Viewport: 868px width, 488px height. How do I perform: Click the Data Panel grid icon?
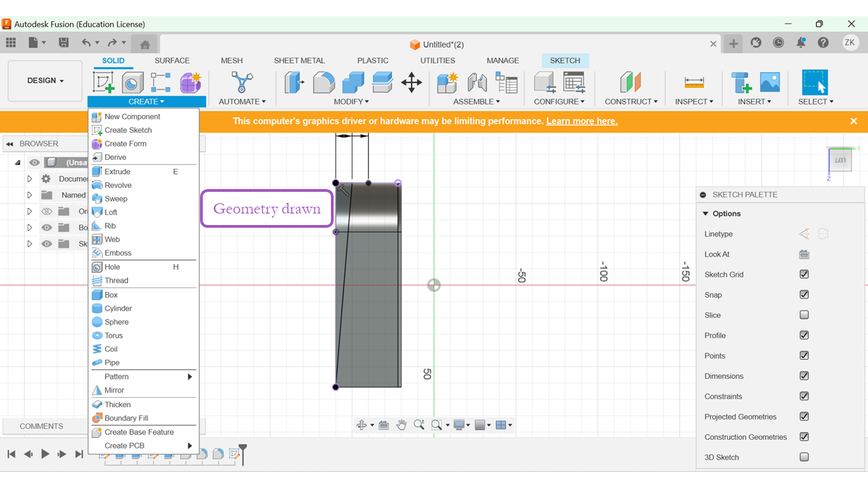[11, 43]
